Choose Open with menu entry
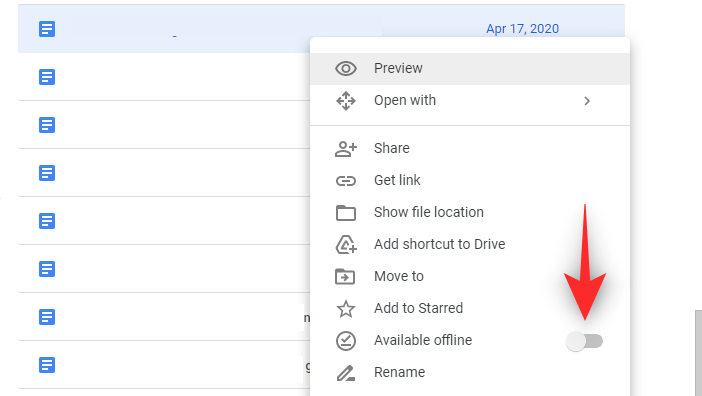702x396 pixels. click(470, 101)
